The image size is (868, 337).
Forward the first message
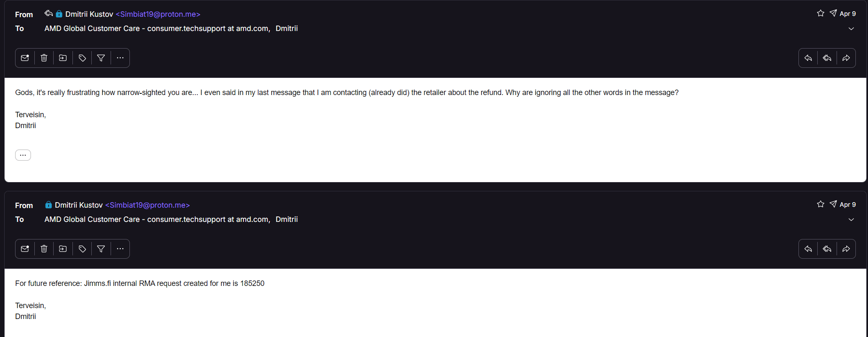pyautogui.click(x=846, y=58)
